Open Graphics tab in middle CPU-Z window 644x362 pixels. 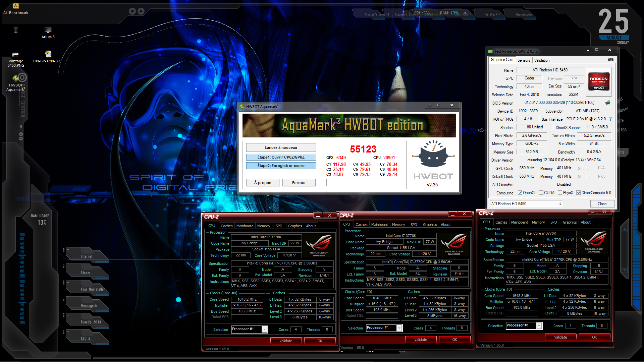pos(430,225)
